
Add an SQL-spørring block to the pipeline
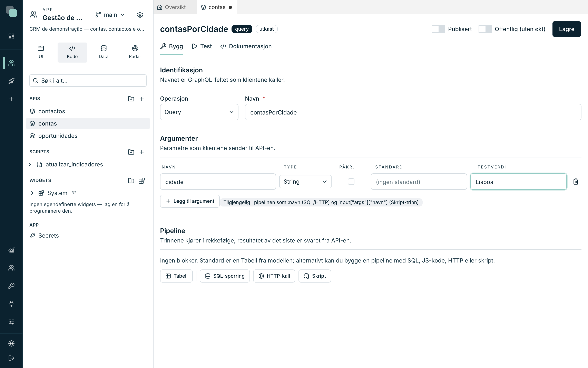tap(225, 276)
